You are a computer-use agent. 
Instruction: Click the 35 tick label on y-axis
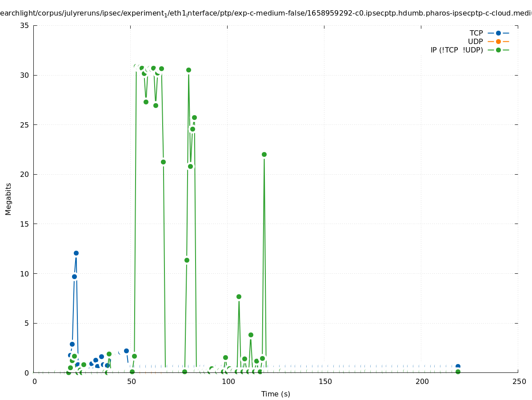point(24,25)
